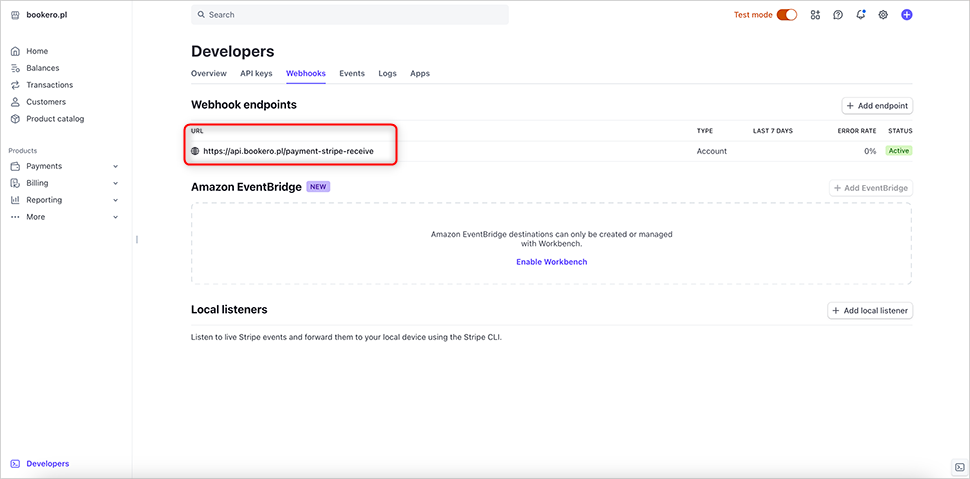Click the bookero.pl account name
The width and height of the screenshot is (970, 479).
tap(47, 15)
